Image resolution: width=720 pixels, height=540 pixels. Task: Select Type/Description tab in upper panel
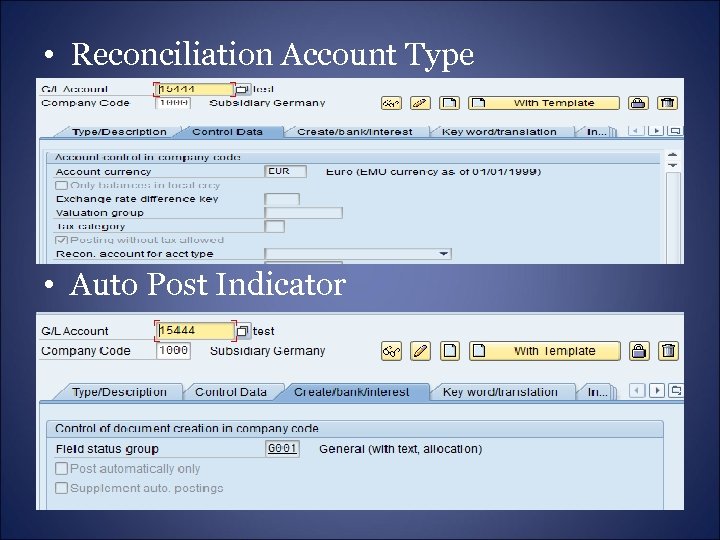pyautogui.click(x=119, y=132)
